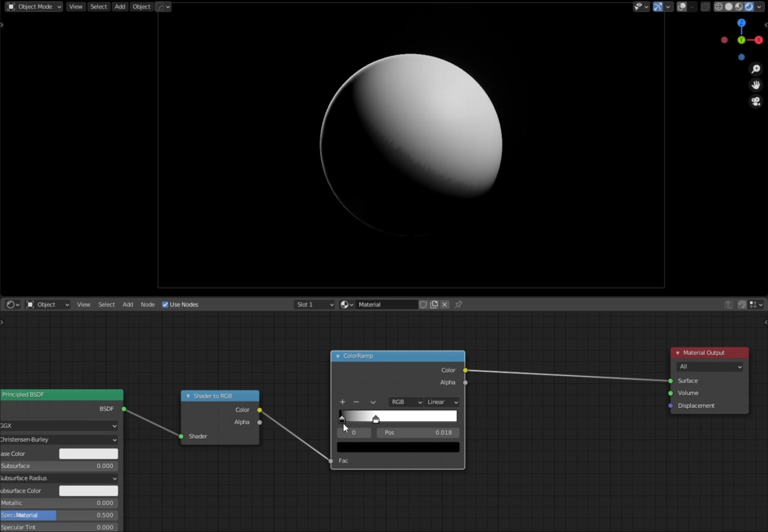The image size is (768, 532).
Task: Enable material preview shading mode
Action: pyautogui.click(x=739, y=7)
